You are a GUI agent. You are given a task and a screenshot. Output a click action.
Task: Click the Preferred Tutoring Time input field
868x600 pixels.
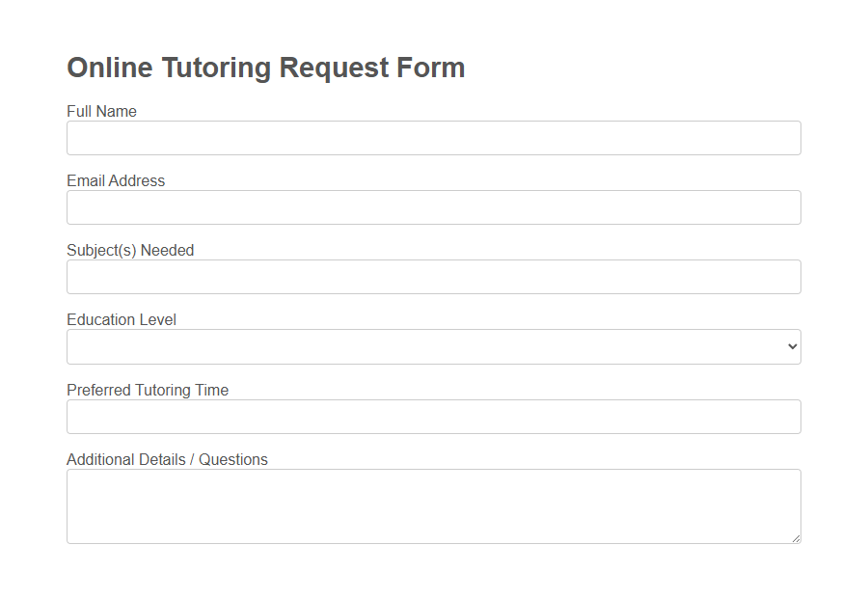tap(433, 416)
